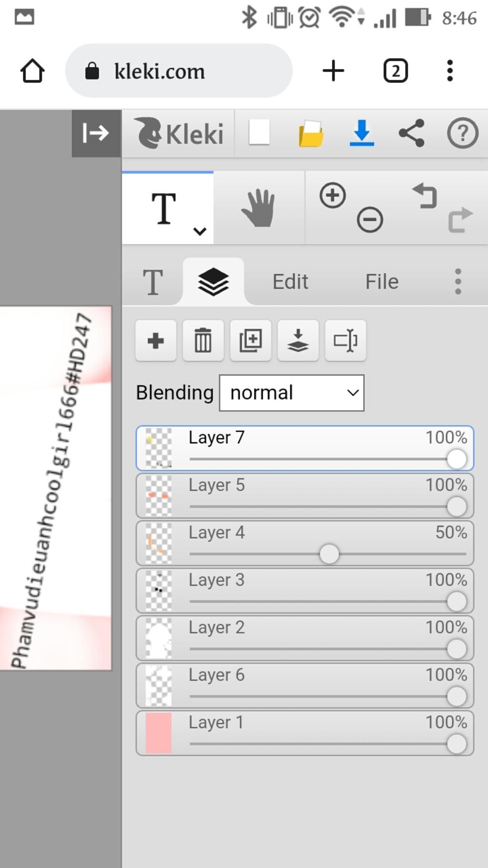This screenshot has width=488, height=868.
Task: Collapse the tool panel with arrow toggle
Action: coord(96,133)
